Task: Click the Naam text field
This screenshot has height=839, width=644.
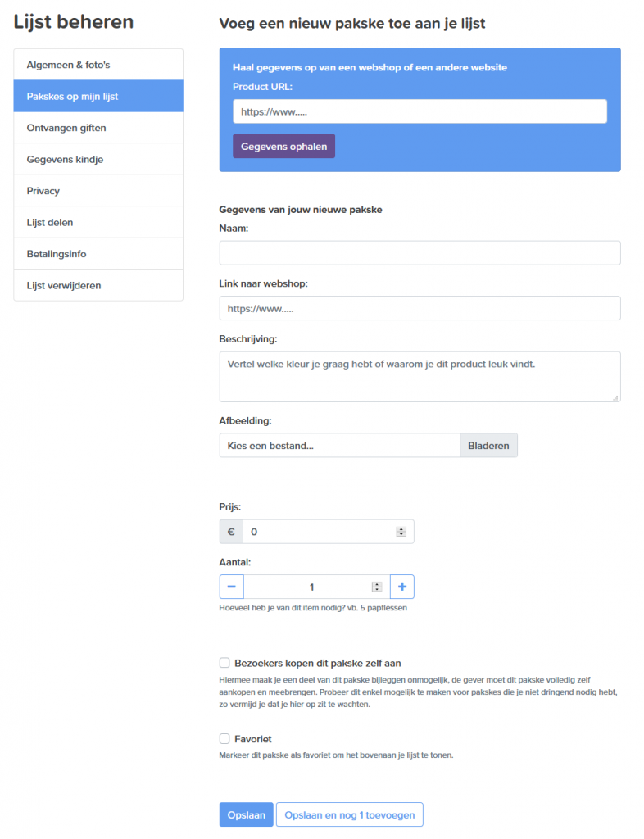Action: pyautogui.click(x=420, y=253)
